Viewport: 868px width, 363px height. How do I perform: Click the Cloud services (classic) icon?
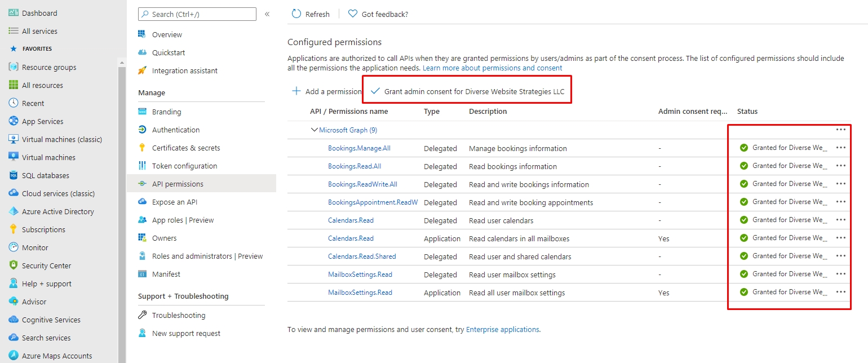(14, 193)
